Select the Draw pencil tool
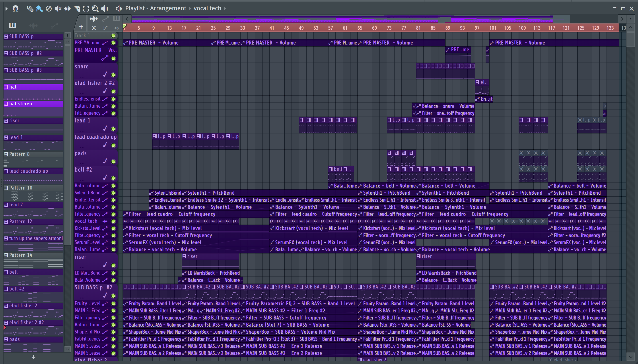Viewport: 638px width, 364px height. click(x=30, y=8)
